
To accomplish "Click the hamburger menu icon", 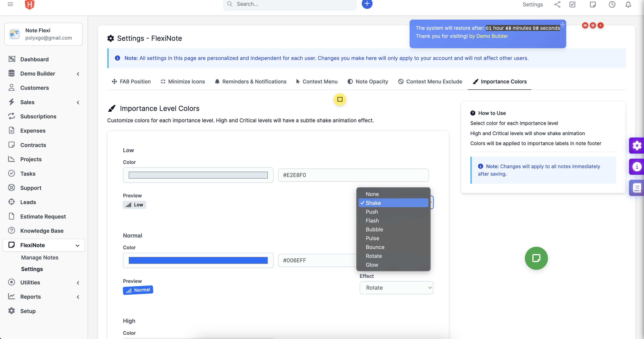I will [x=10, y=4].
